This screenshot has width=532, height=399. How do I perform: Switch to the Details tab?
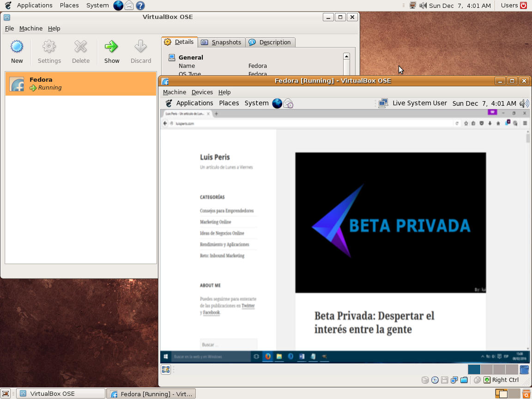point(180,42)
